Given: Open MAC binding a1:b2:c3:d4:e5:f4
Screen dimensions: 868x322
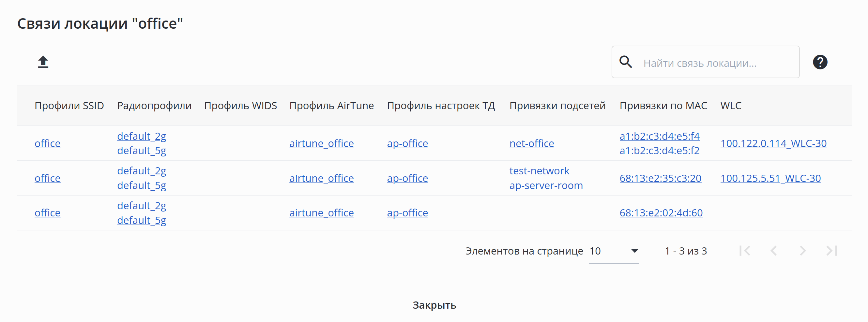Looking at the screenshot, I should pyautogui.click(x=660, y=137).
